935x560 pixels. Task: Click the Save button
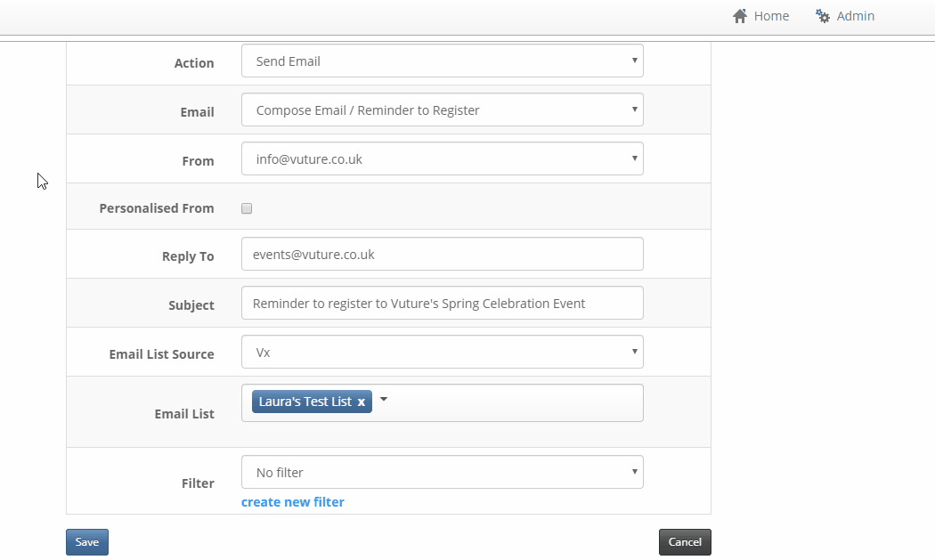tap(87, 542)
